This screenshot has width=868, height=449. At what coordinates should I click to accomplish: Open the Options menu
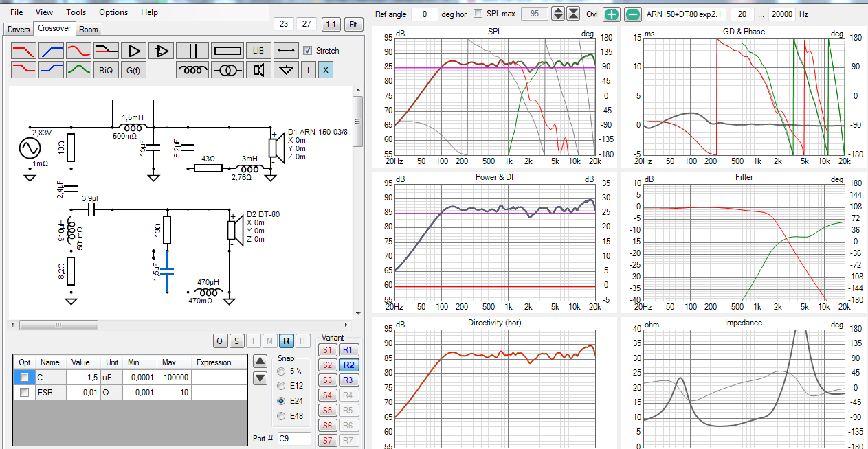[113, 12]
